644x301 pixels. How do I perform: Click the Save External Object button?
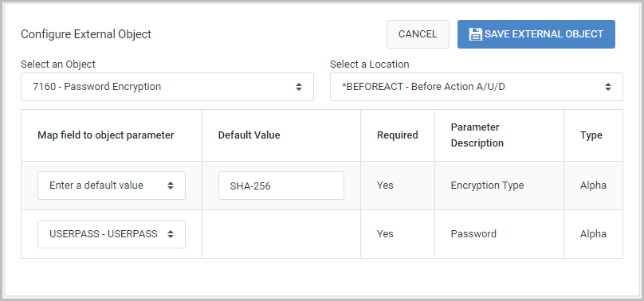tap(536, 34)
